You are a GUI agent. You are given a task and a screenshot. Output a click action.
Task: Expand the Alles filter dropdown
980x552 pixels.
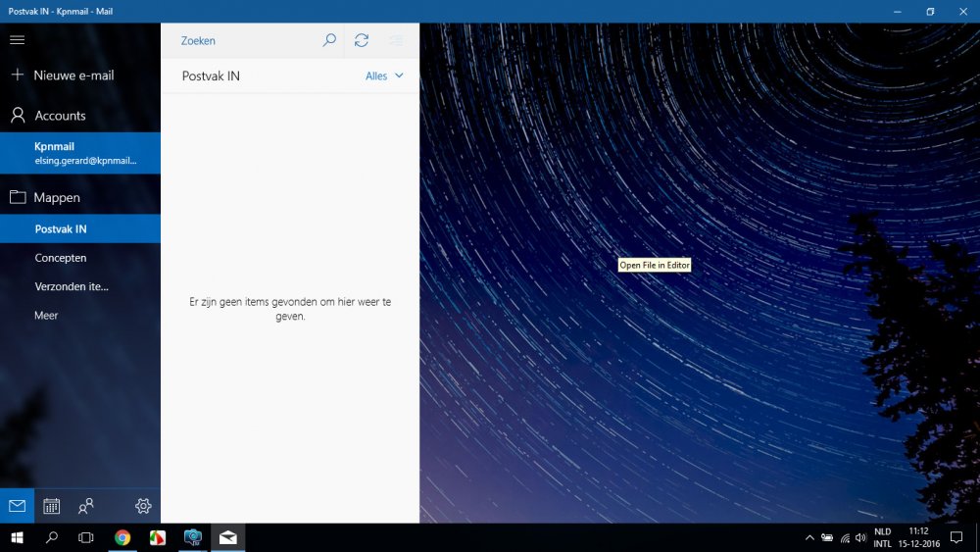[x=384, y=76]
